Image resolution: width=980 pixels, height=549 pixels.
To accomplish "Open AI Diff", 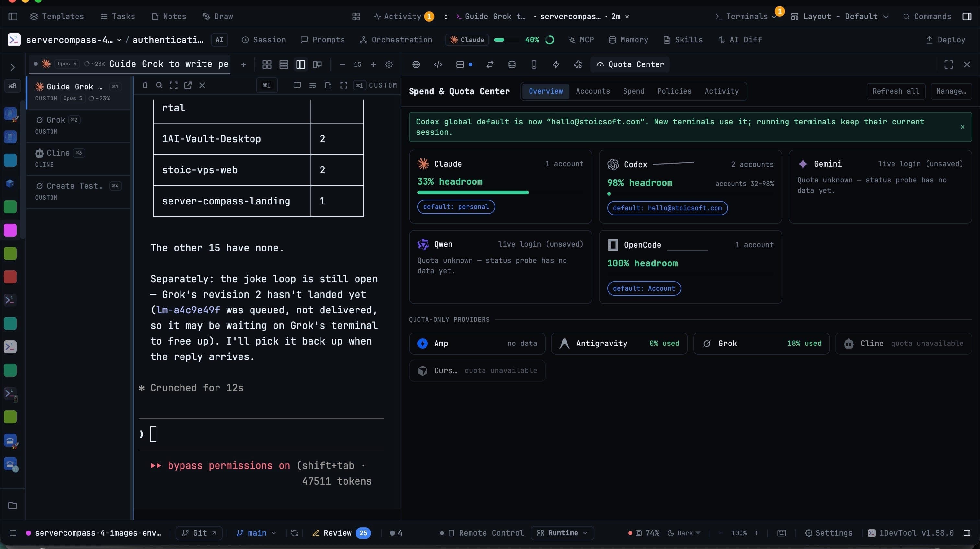I will click(740, 40).
